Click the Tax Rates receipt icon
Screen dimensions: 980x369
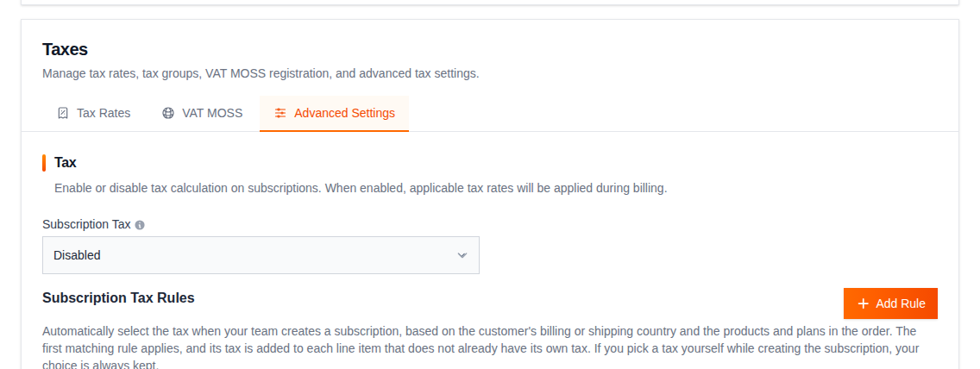[x=62, y=113]
